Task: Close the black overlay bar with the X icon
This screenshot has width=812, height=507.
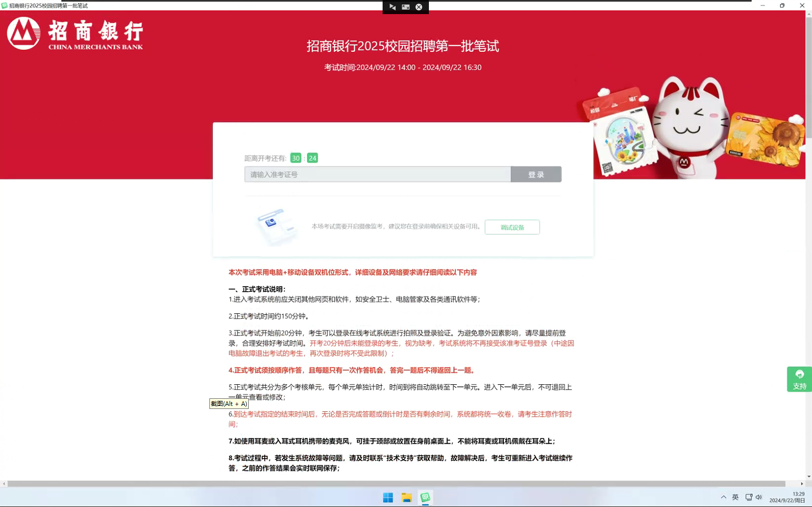Action: [419, 7]
